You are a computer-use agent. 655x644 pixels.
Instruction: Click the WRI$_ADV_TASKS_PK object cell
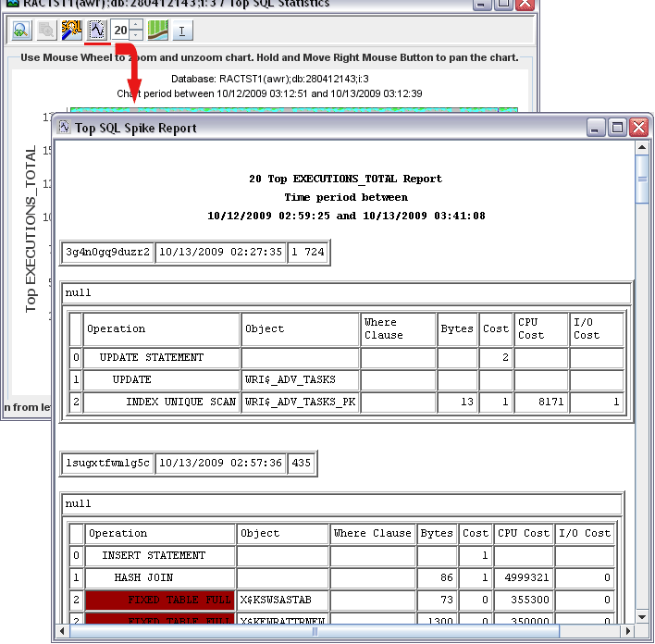pyautogui.click(x=300, y=402)
